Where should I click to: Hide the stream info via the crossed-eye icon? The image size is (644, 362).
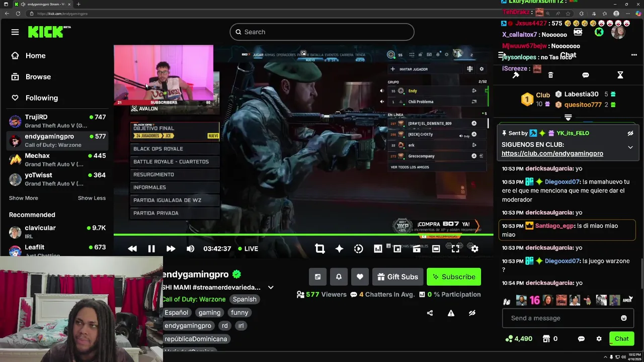(x=472, y=313)
